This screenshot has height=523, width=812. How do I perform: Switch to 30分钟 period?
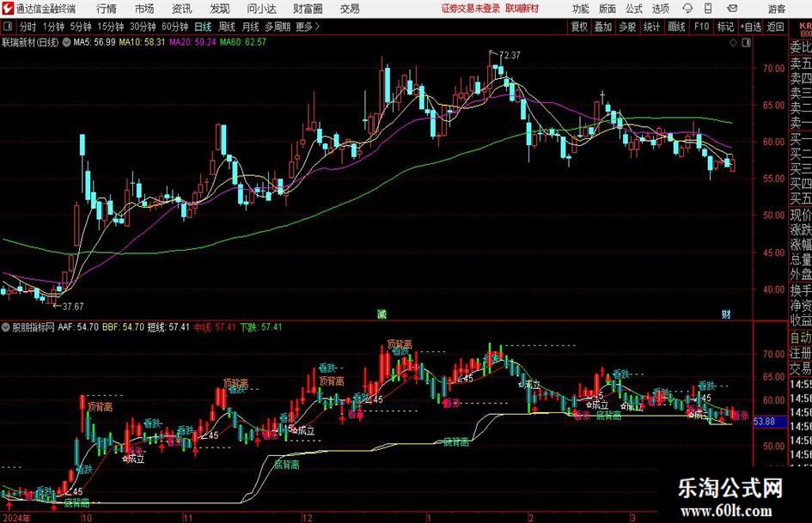pyautogui.click(x=143, y=27)
